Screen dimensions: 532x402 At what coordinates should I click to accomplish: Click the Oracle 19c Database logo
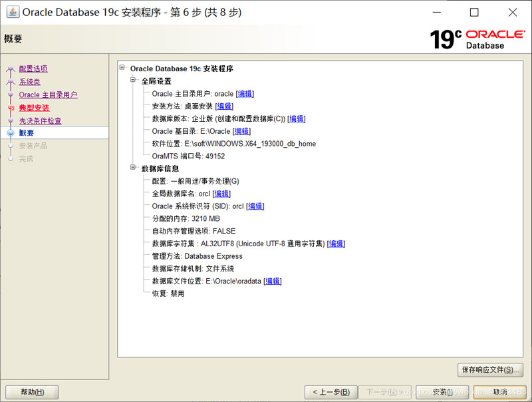[477, 39]
